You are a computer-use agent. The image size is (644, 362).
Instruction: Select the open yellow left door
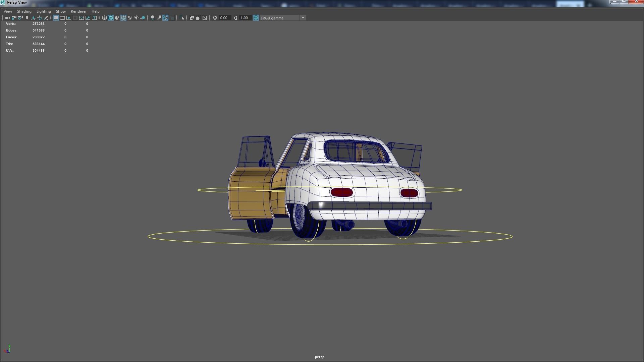251,194
